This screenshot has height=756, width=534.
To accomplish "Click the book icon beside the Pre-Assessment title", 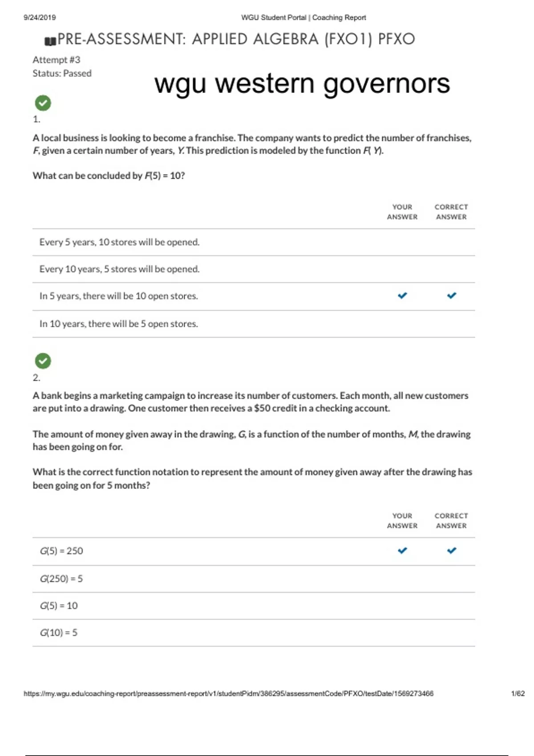I will [x=50, y=41].
